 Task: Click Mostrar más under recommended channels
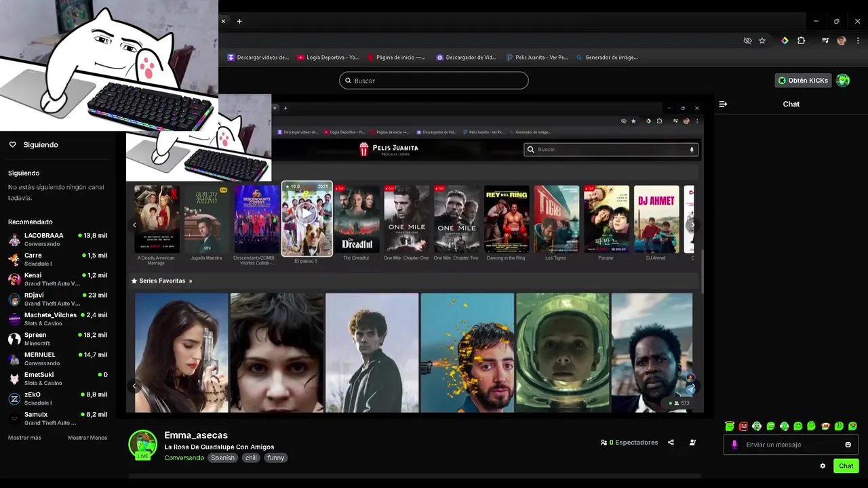[24, 438]
